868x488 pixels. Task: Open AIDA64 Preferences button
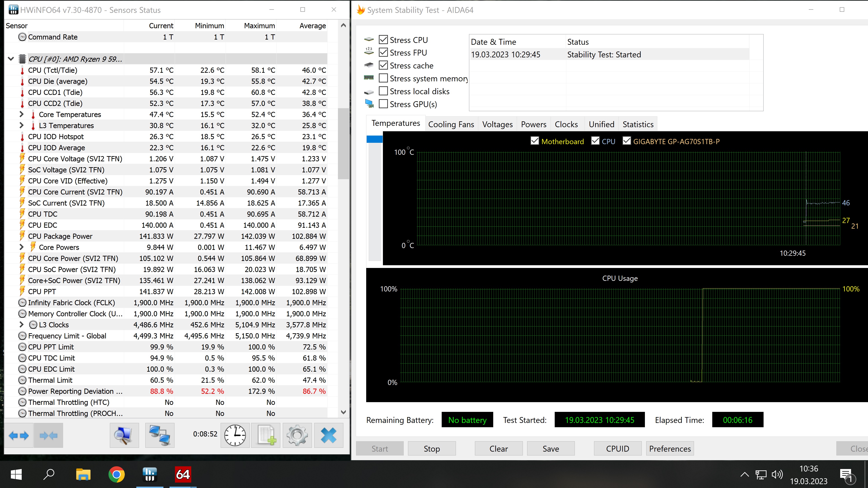coord(670,449)
